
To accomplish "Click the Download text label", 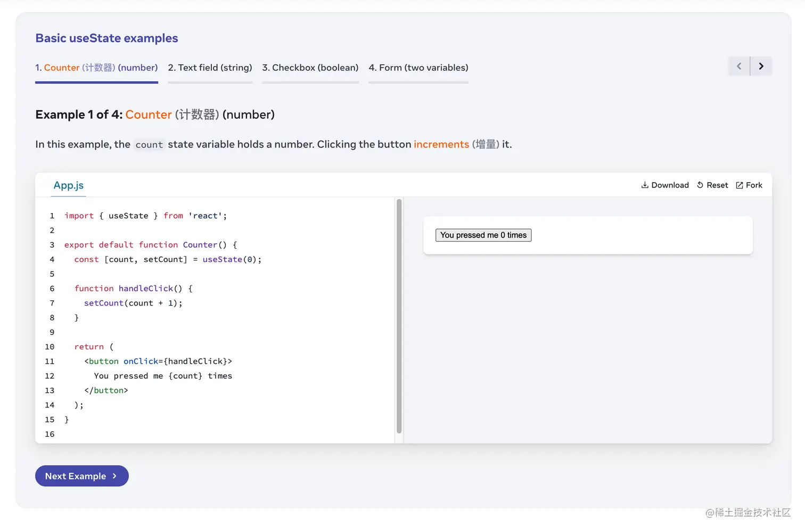I will click(x=670, y=185).
